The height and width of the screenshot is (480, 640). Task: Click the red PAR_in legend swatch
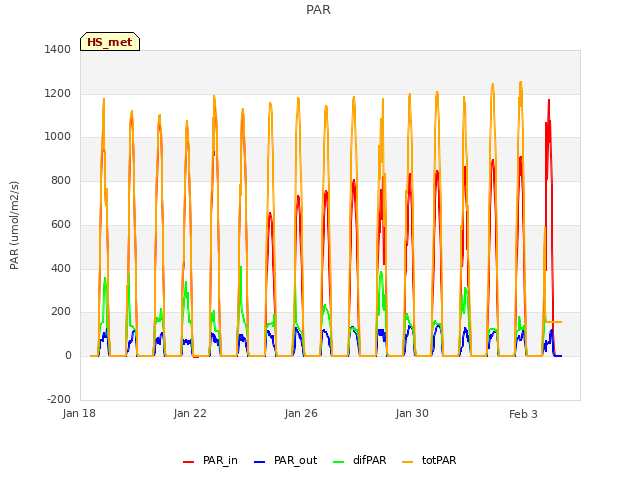click(x=189, y=462)
